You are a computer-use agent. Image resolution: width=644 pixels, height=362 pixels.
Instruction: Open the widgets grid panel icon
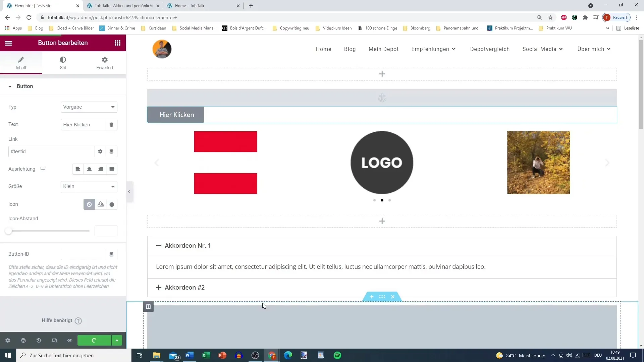(x=117, y=43)
